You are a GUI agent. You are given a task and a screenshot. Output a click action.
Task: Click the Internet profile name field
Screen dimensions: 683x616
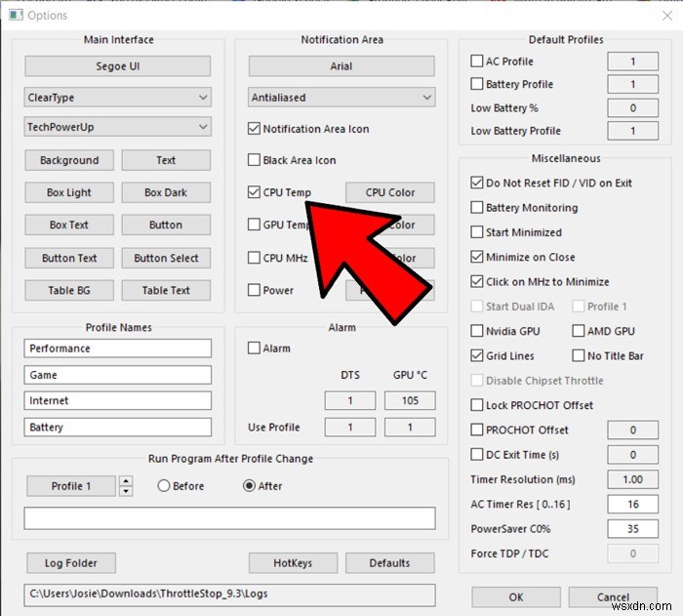pos(118,400)
